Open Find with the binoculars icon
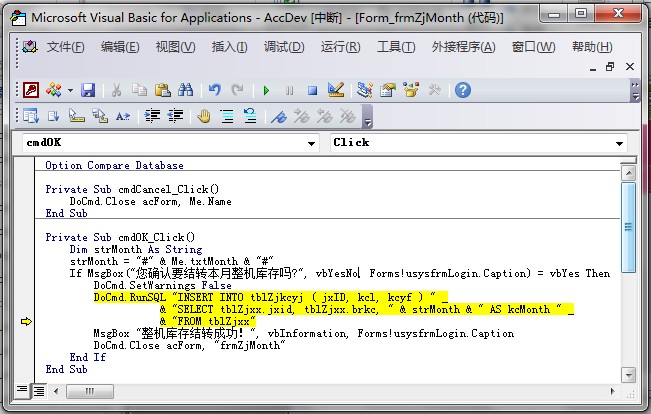The width and height of the screenshot is (651, 414). coord(186,90)
